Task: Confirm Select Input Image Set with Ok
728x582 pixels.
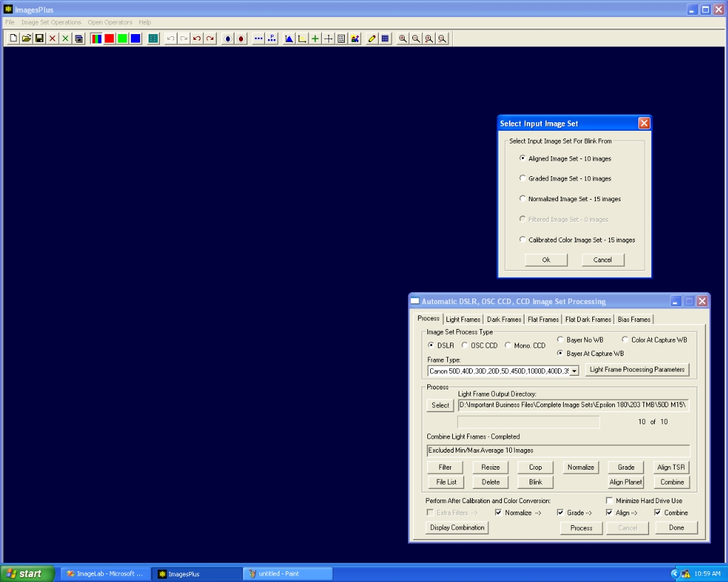Action: tap(546, 260)
